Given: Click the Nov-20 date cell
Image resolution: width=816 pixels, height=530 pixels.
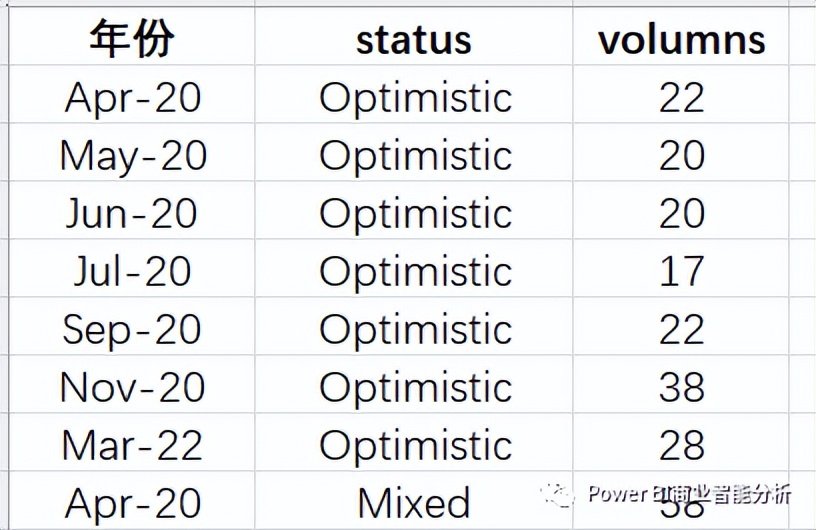Looking at the screenshot, I should [x=132, y=385].
